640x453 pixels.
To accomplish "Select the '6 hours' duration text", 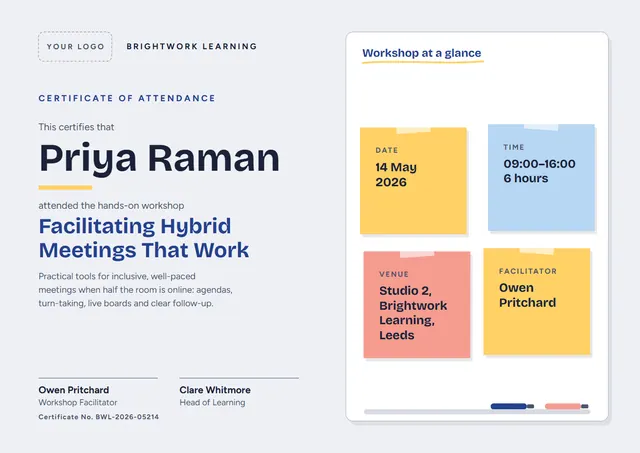I will point(526,178).
